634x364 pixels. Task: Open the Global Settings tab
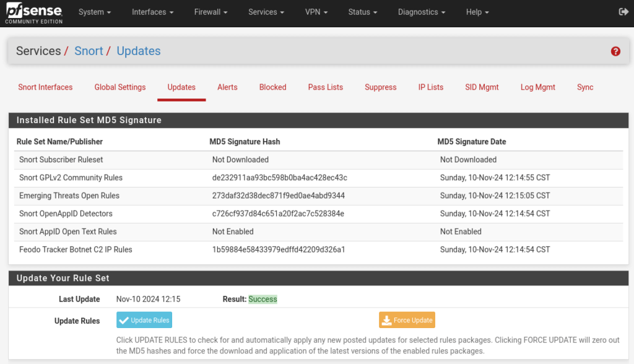click(x=120, y=87)
